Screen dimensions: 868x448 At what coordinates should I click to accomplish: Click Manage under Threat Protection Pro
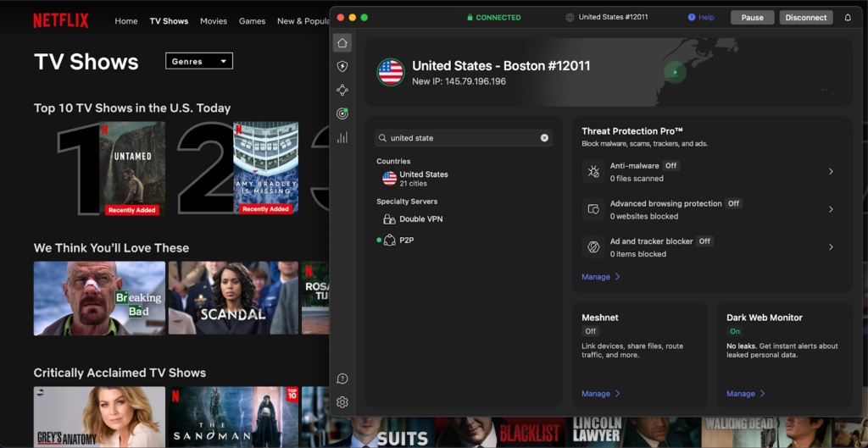(601, 277)
